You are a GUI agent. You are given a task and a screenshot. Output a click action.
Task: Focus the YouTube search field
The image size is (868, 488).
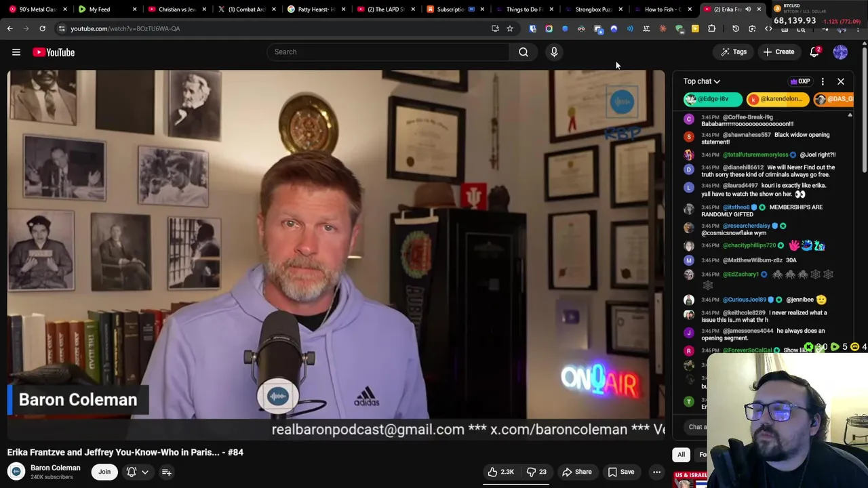pos(388,52)
